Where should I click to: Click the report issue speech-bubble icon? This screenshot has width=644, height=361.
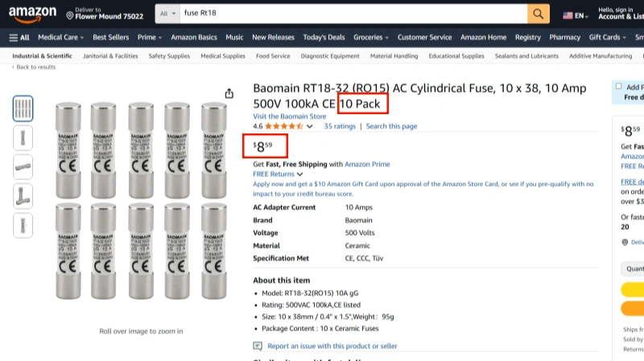[x=258, y=346]
